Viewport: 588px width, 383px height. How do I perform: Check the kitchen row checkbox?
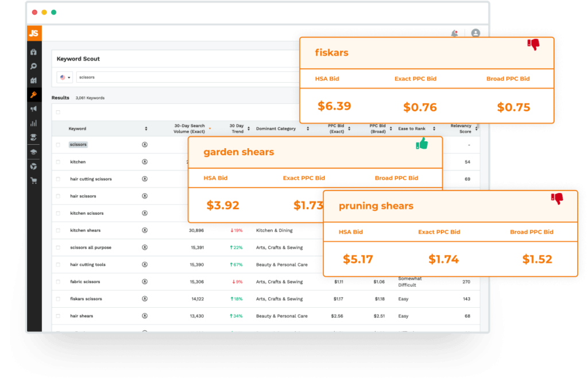point(58,162)
